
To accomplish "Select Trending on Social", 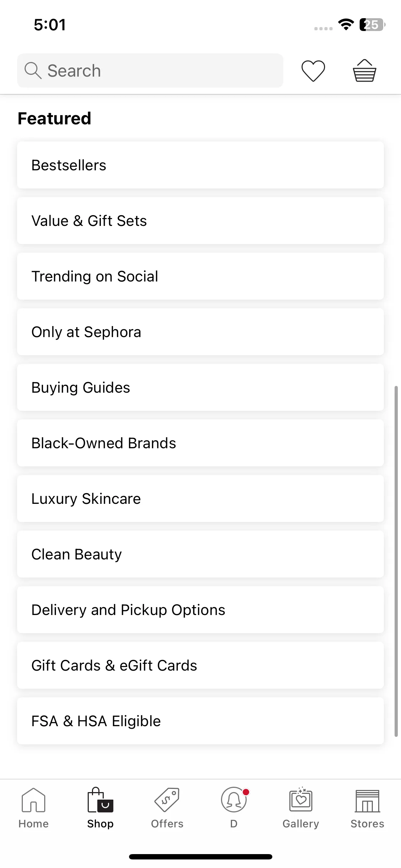I will 200,276.
